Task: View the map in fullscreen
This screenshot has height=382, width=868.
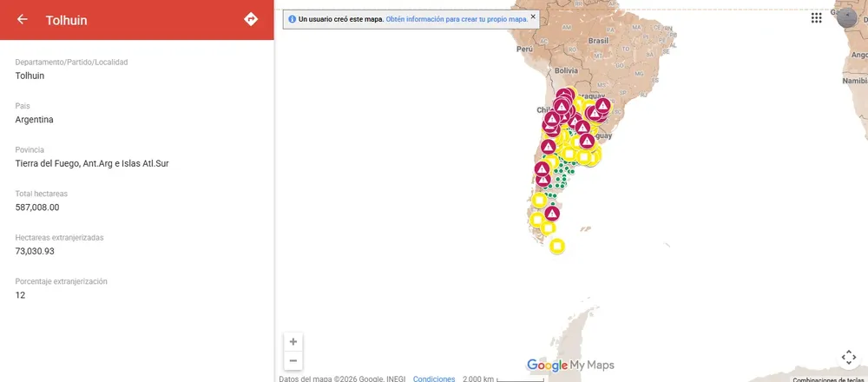Action: click(x=849, y=358)
